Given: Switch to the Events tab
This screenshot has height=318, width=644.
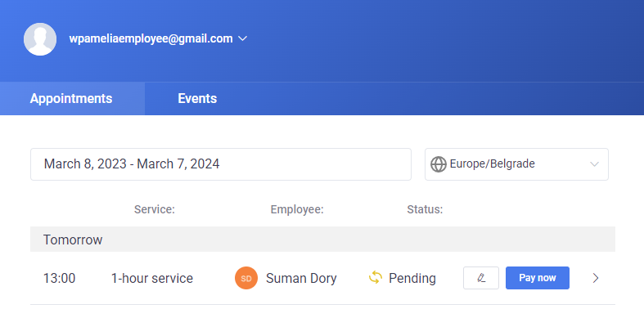Looking at the screenshot, I should pos(197,98).
